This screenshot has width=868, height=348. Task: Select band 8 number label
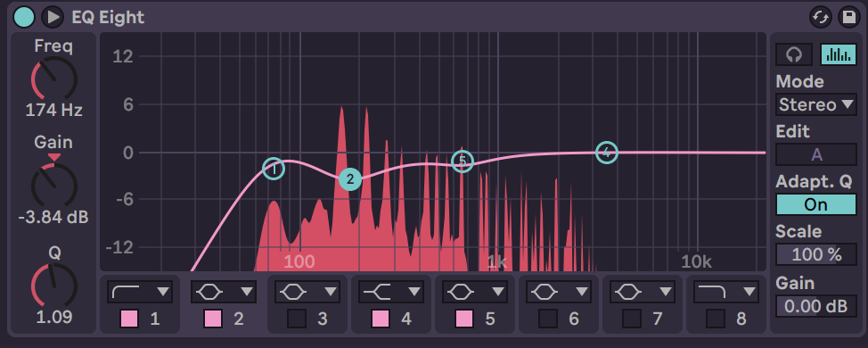click(x=741, y=319)
